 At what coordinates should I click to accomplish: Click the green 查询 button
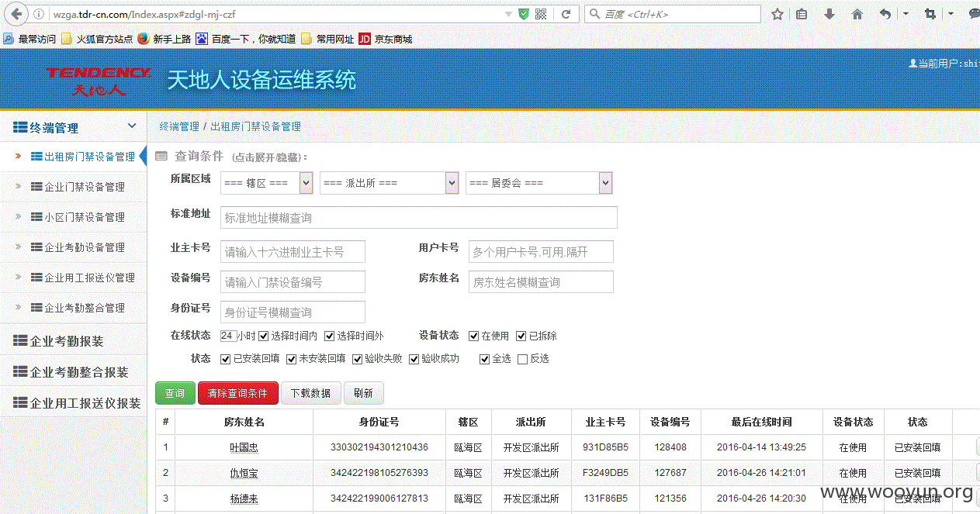pos(175,393)
